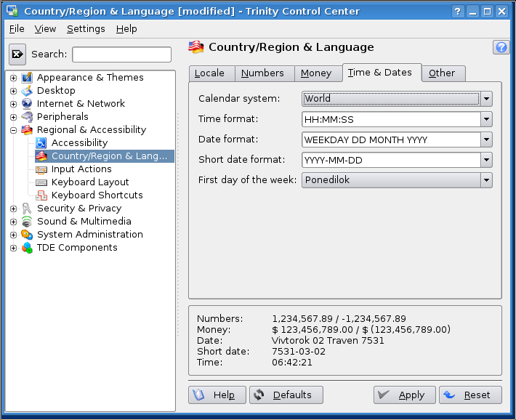Open the Settings menu
The width and height of the screenshot is (516, 420).
pyautogui.click(x=86, y=29)
